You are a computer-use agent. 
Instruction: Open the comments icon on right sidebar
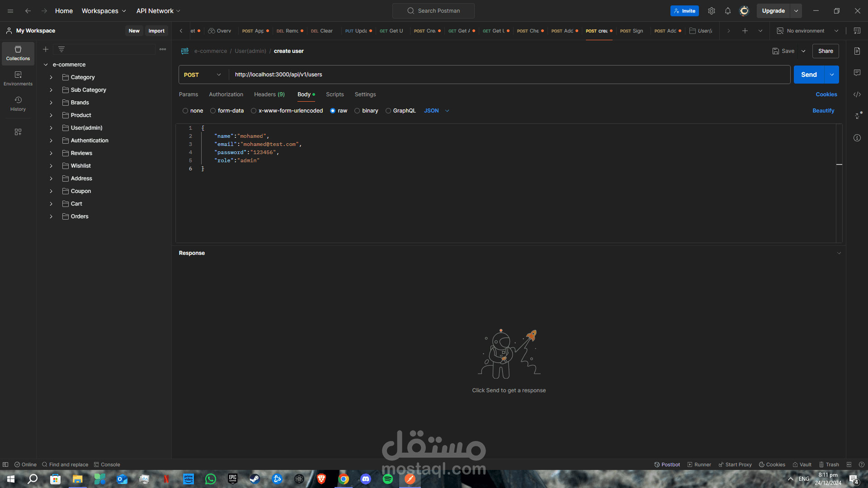[x=857, y=73]
